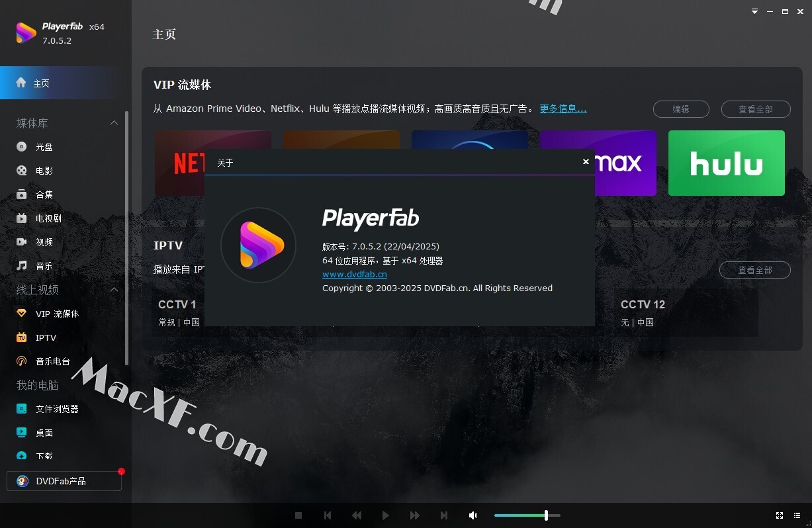Skip to previous track

point(328,515)
